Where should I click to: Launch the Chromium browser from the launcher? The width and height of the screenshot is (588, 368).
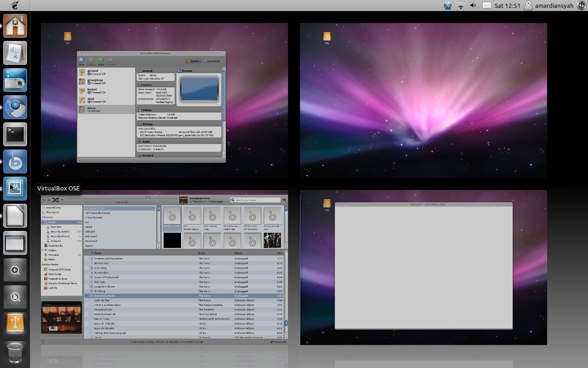click(x=15, y=107)
